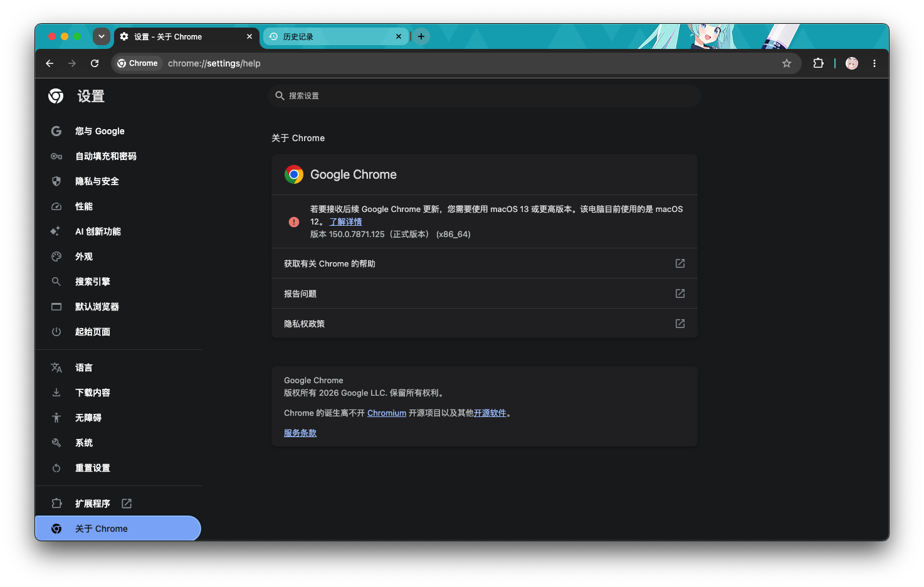Click the red update warning icon
This screenshot has width=924, height=587.
click(294, 222)
